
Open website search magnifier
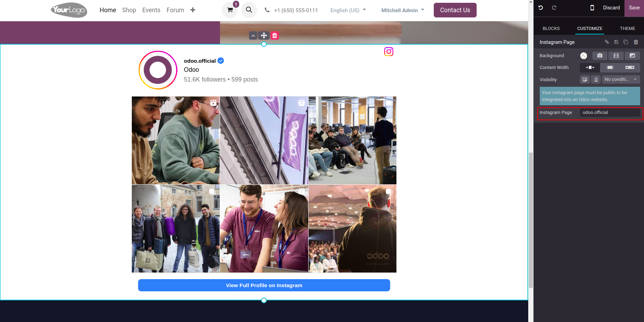point(249,10)
